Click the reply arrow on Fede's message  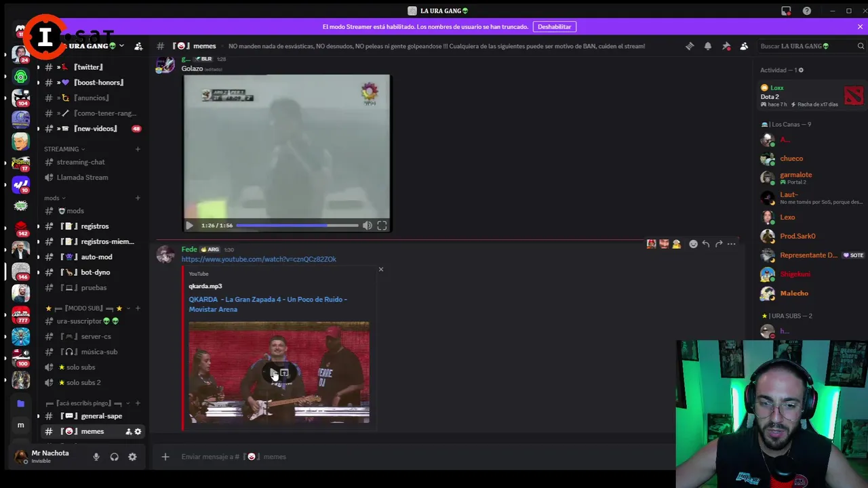pyautogui.click(x=706, y=244)
